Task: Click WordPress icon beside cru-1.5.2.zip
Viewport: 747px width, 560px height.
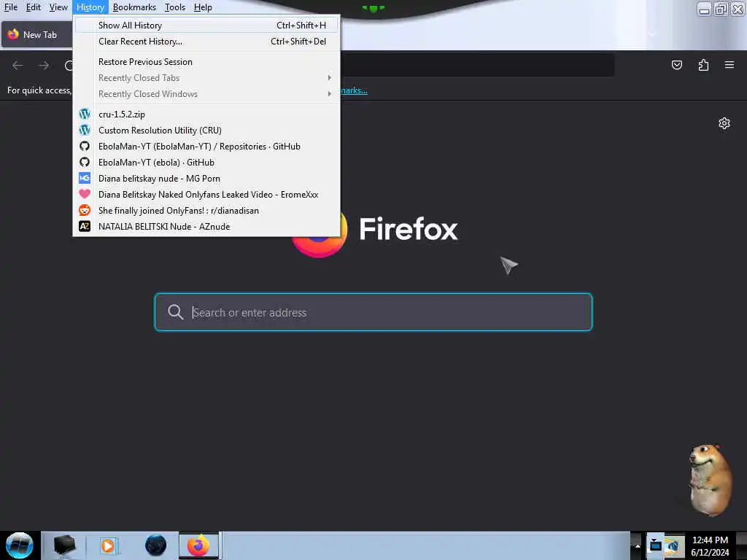Action: coord(85,114)
